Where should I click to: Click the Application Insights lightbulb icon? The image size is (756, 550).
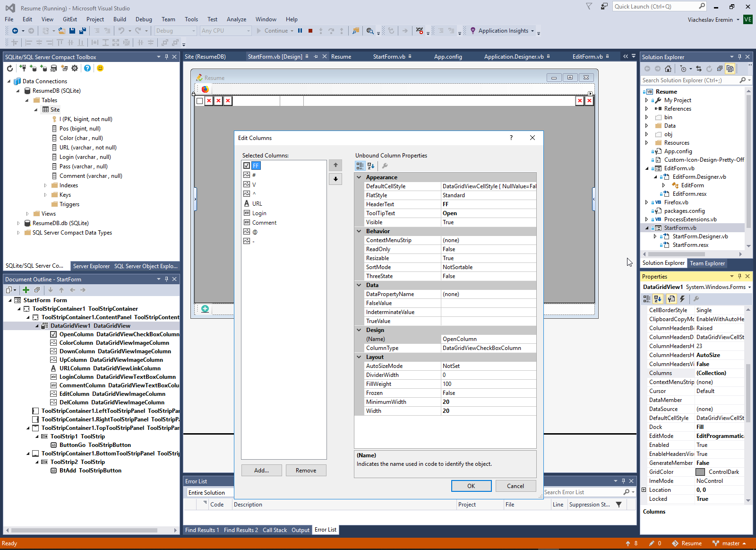coord(473,31)
